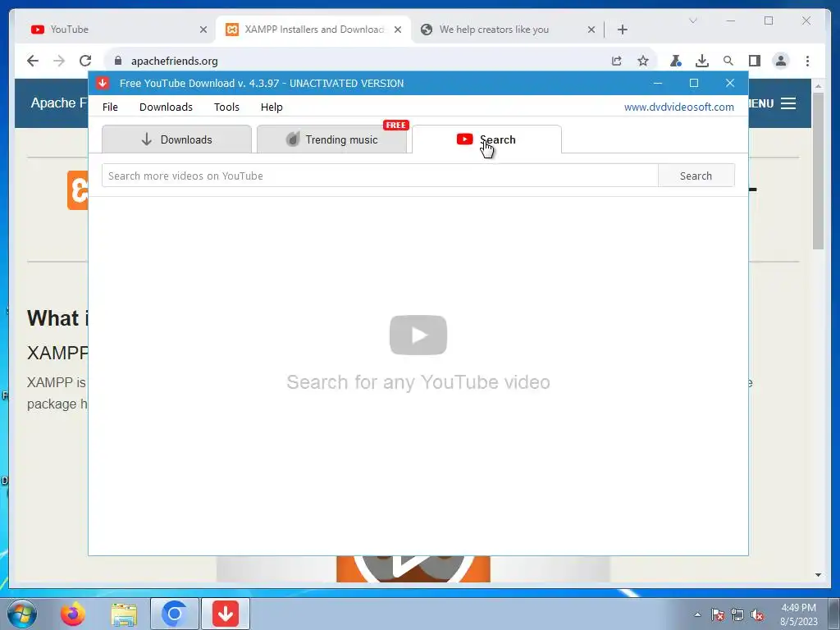Viewport: 840px width, 630px height.
Task: Share this page from the address bar
Action: 617,61
